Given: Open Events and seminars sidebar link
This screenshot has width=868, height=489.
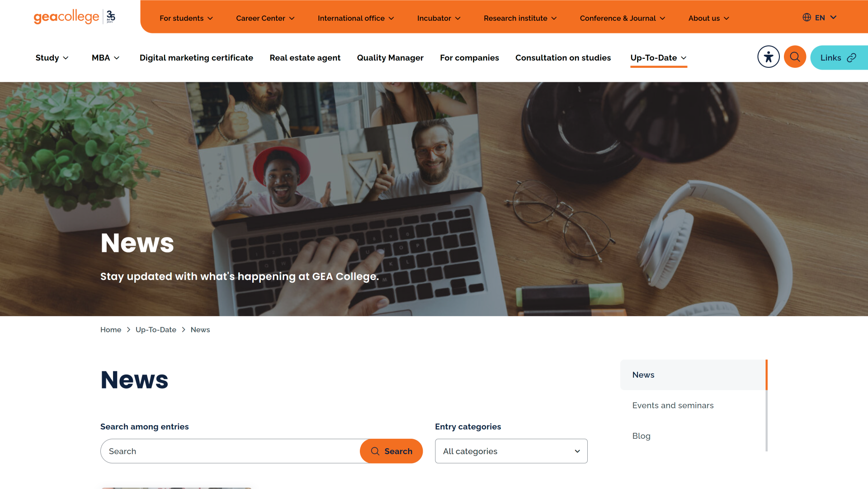Looking at the screenshot, I should click(673, 406).
